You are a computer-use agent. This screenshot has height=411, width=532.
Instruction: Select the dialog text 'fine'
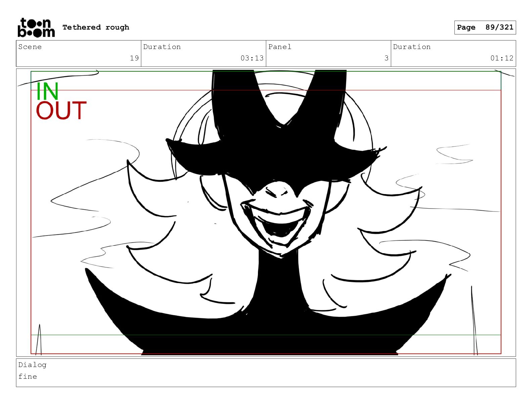tap(28, 376)
